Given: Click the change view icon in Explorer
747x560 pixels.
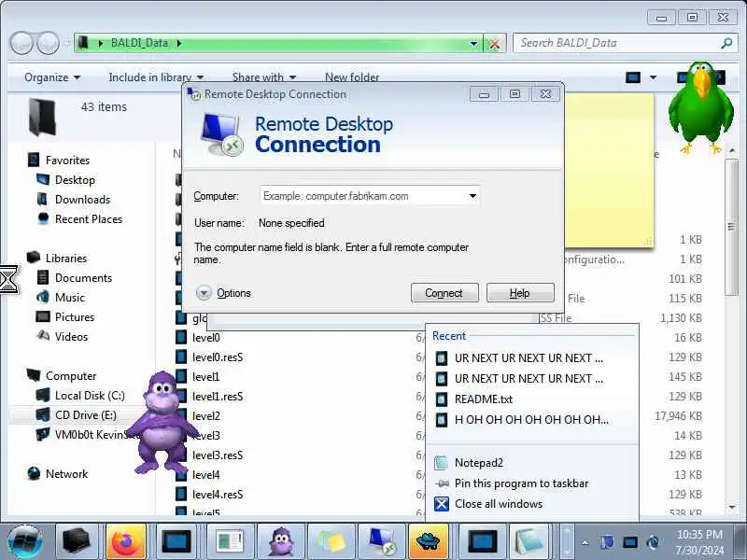Looking at the screenshot, I should click(x=633, y=77).
